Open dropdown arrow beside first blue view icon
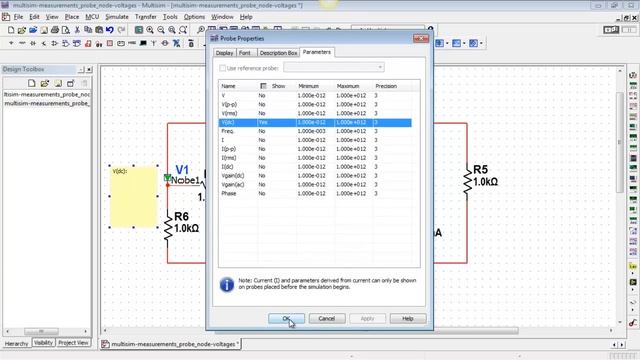 447,43
